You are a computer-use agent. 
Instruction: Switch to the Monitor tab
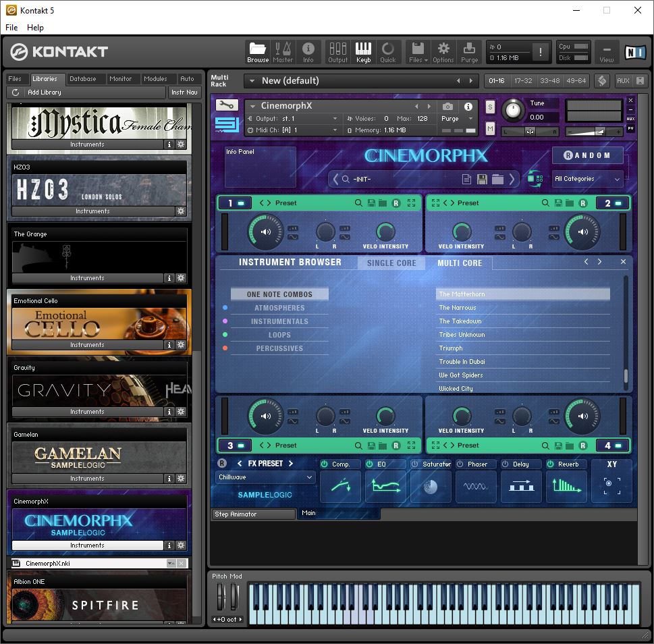click(121, 79)
